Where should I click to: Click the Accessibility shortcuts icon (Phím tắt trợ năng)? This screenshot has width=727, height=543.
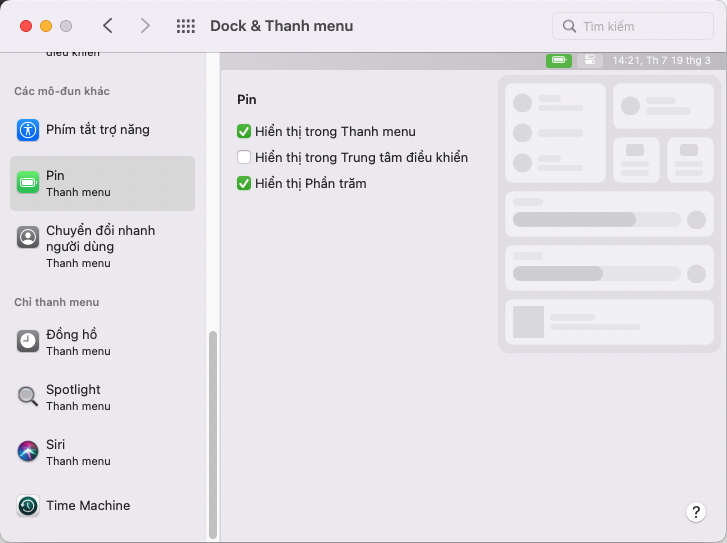pyautogui.click(x=28, y=130)
